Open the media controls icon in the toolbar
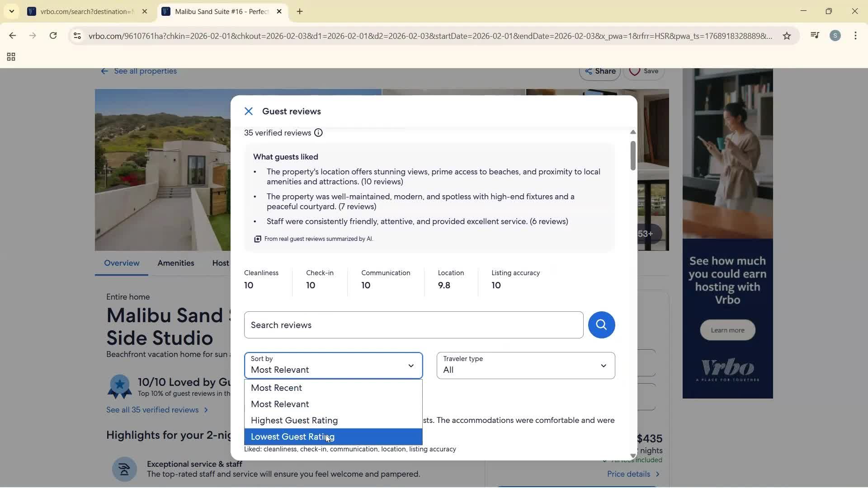The image size is (868, 488). tap(815, 35)
